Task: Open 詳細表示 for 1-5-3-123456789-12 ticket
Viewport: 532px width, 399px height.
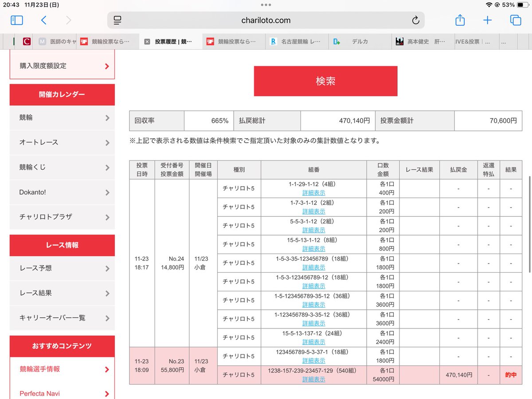Action: [314, 286]
